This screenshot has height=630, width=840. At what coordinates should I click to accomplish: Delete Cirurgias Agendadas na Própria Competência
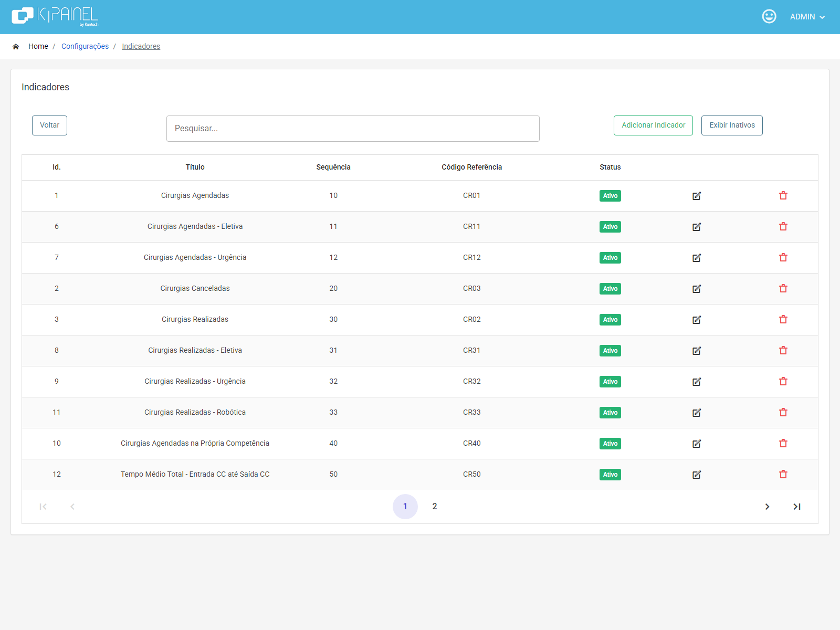783,443
